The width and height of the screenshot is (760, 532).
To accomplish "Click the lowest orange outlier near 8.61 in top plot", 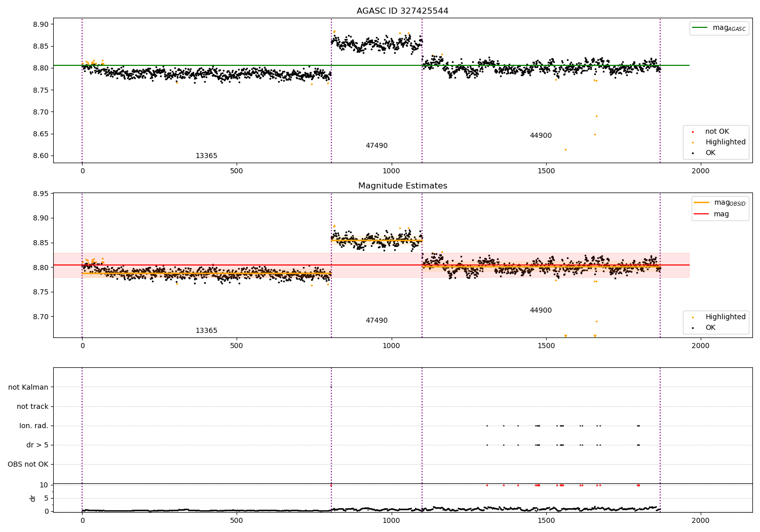I will tap(565, 149).
